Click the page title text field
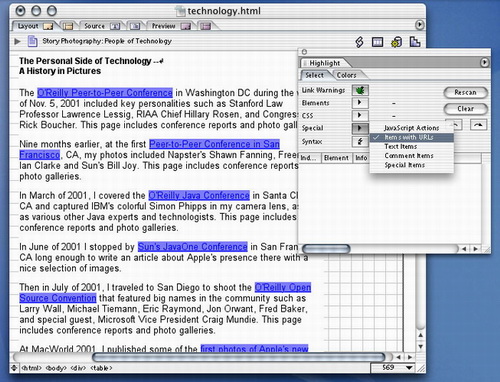Viewport: 500px width, 382px height. (x=107, y=41)
